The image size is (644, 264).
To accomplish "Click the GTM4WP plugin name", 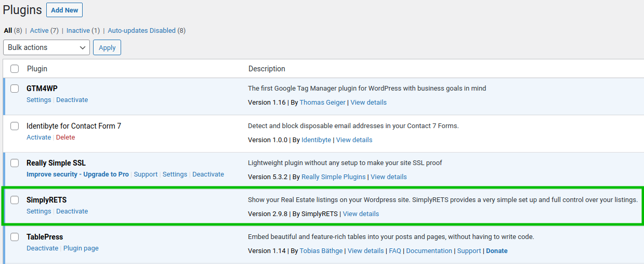I will 42,89.
